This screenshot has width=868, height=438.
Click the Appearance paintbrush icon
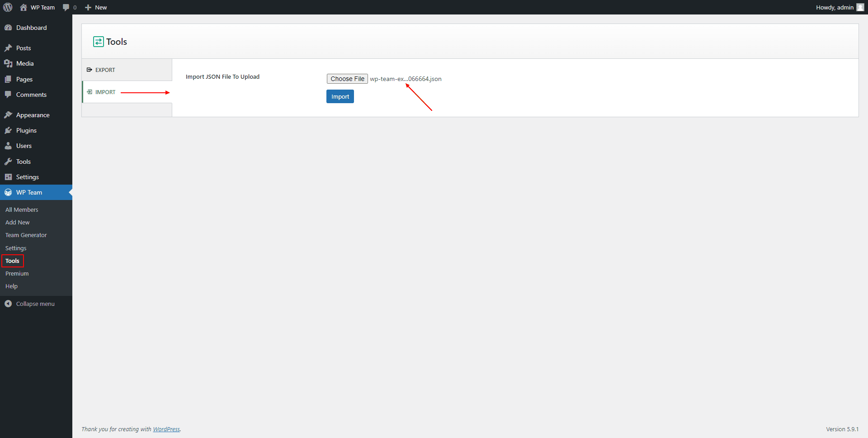8,115
